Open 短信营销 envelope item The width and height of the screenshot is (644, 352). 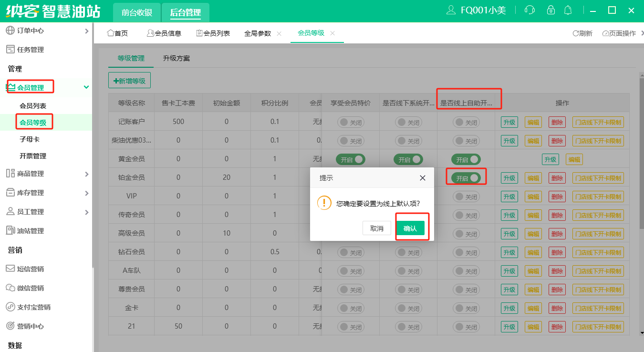click(x=31, y=269)
